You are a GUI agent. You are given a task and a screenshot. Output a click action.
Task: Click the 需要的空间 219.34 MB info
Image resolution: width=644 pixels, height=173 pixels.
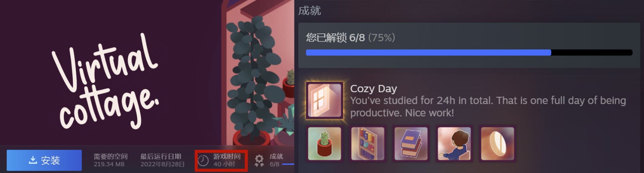[x=111, y=160]
